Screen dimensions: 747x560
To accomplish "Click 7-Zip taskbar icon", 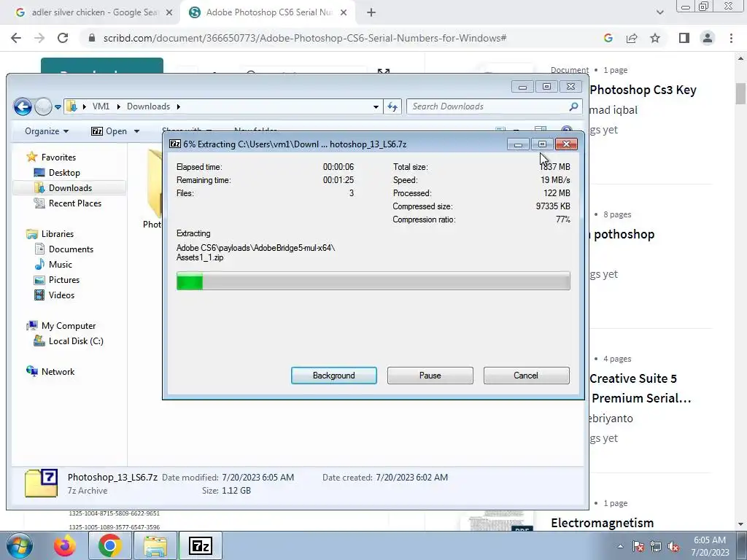I will [200, 545].
